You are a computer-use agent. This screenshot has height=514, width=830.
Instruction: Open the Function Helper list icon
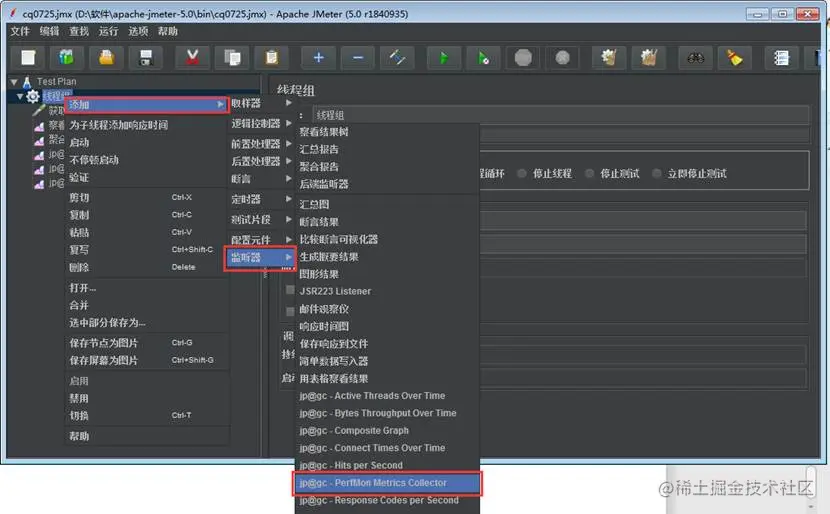781,57
